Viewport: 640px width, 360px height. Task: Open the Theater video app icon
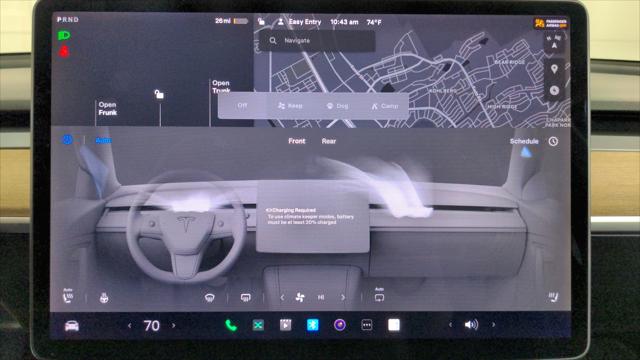point(285,325)
